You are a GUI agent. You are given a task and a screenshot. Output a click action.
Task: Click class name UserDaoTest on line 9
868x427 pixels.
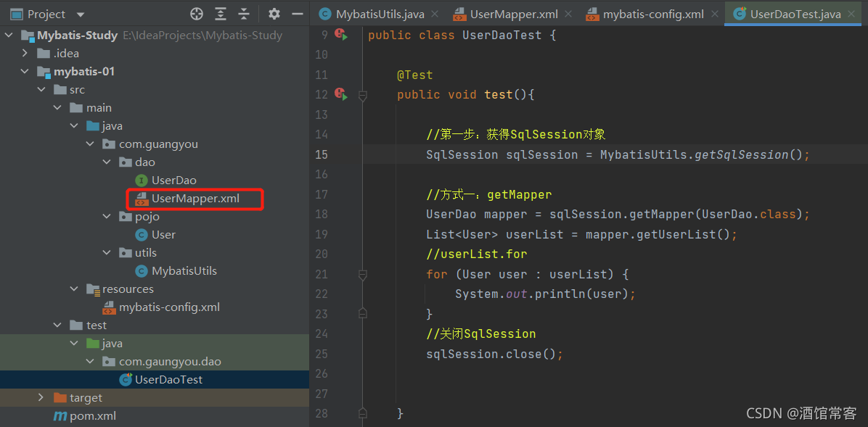(503, 36)
